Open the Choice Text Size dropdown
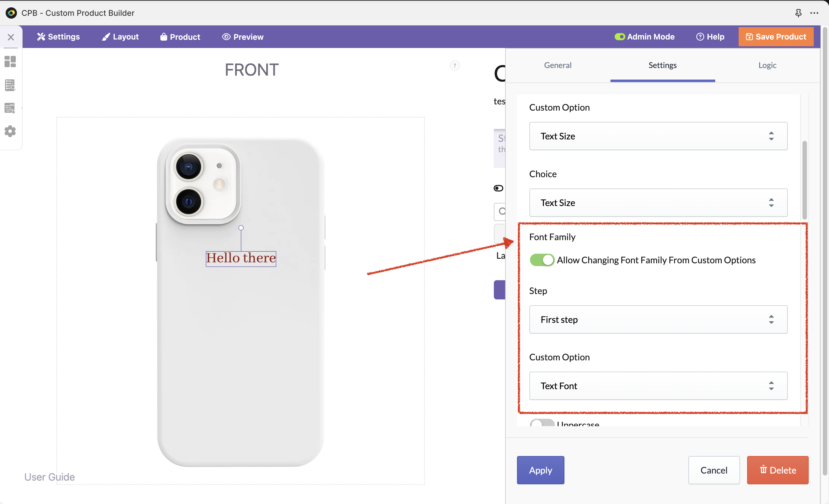 tap(658, 203)
